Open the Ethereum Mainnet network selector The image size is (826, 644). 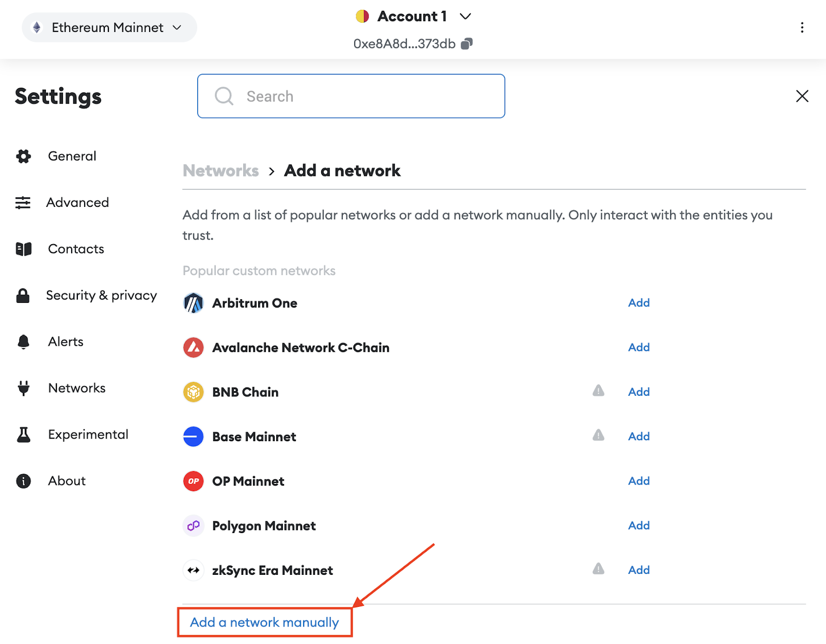pos(109,27)
